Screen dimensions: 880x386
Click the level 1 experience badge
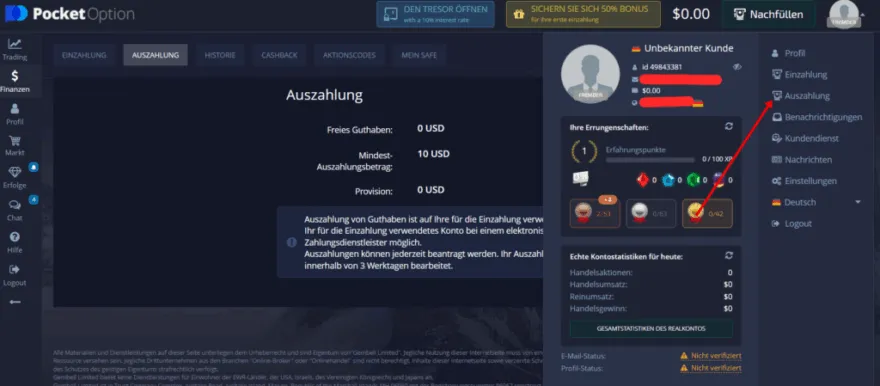584,151
